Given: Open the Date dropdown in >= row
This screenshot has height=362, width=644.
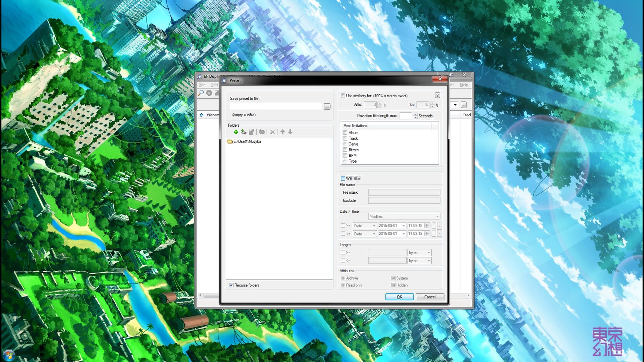Looking at the screenshot, I should pyautogui.click(x=365, y=226).
